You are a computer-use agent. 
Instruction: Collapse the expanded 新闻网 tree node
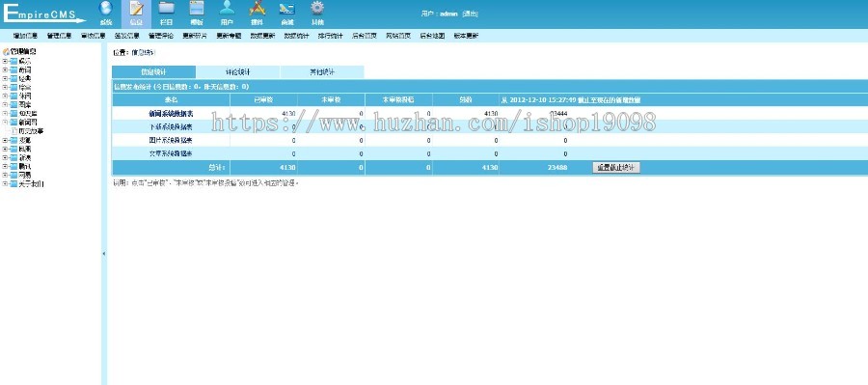[x=5, y=123]
